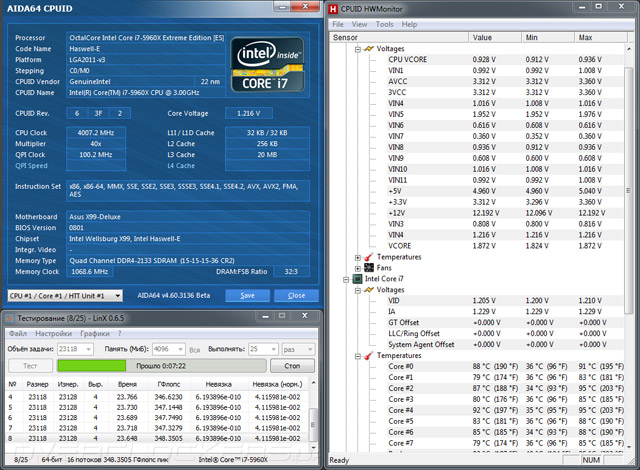
Task: Expand the motherboard Temperatures tree node
Action: coord(357,256)
